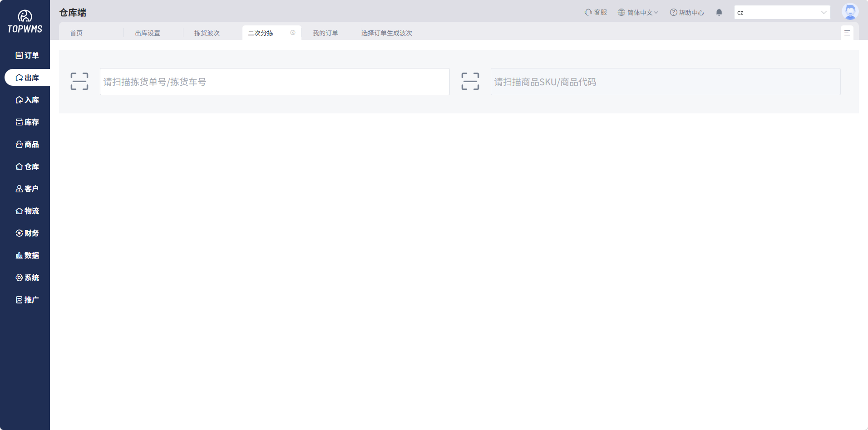Open the 财务 finance menu
The width and height of the screenshot is (868, 430).
point(27,233)
